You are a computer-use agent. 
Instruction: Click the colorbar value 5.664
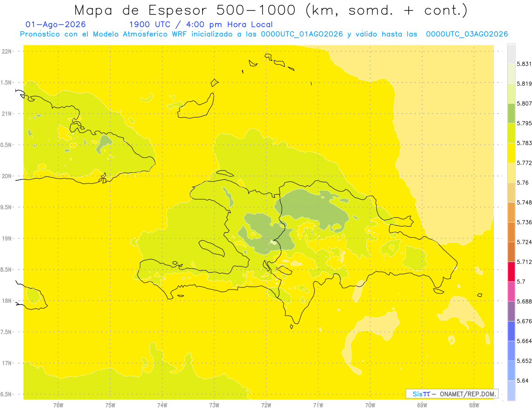coord(524,341)
